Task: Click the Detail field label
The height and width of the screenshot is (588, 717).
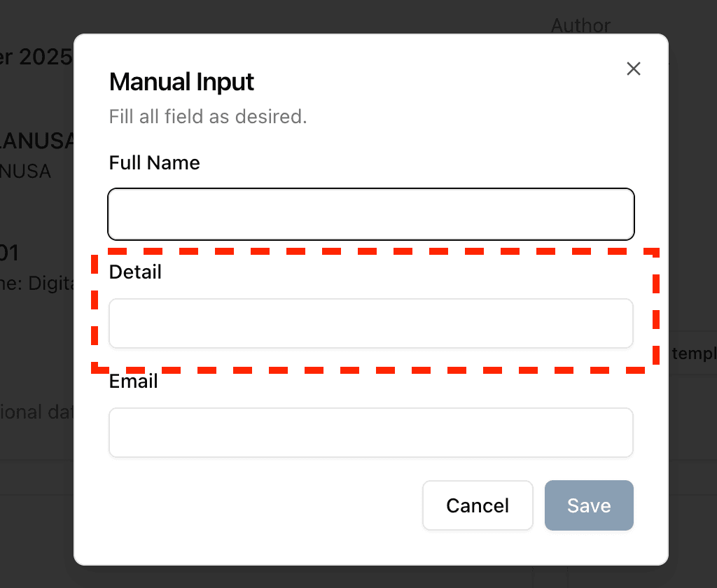Action: click(134, 272)
